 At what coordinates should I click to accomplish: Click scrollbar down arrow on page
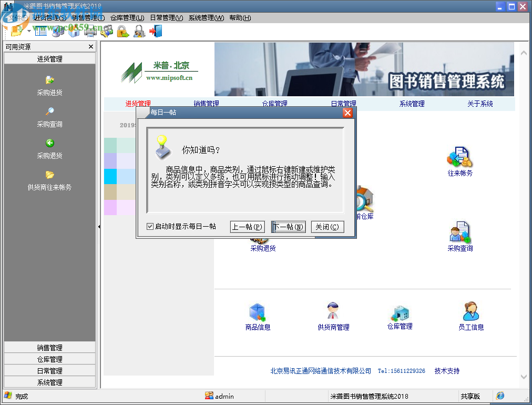[524, 377]
